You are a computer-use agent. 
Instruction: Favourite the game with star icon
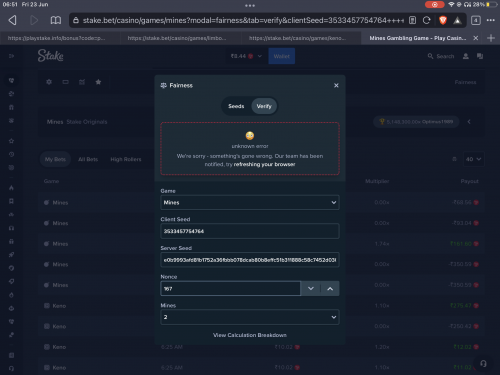[x=98, y=82]
